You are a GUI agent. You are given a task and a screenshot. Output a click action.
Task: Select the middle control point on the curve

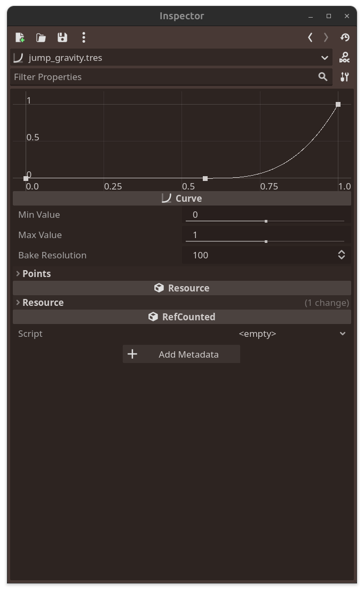205,178
